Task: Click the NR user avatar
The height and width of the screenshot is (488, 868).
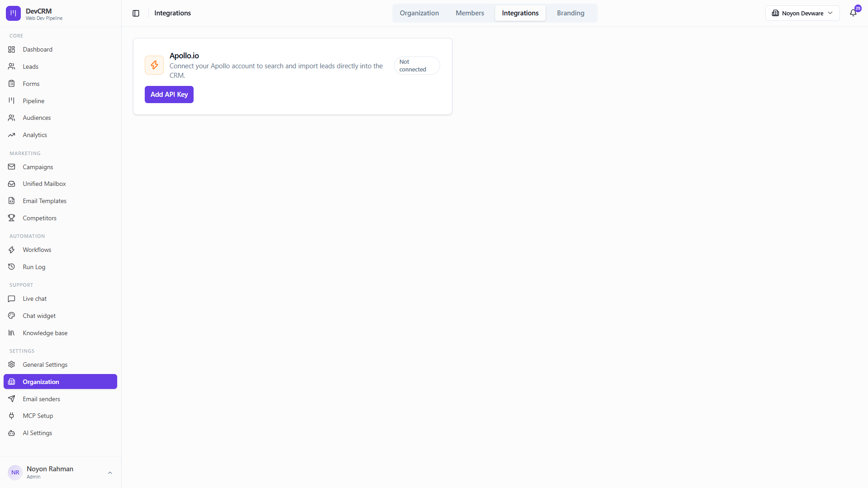Action: coord(15,473)
